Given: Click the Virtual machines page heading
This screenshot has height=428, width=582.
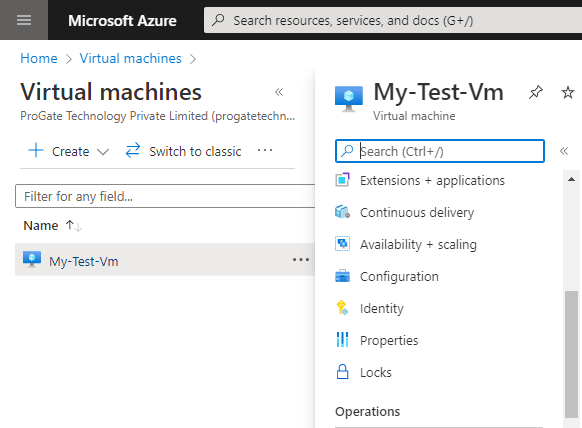Looking at the screenshot, I should pyautogui.click(x=111, y=92).
